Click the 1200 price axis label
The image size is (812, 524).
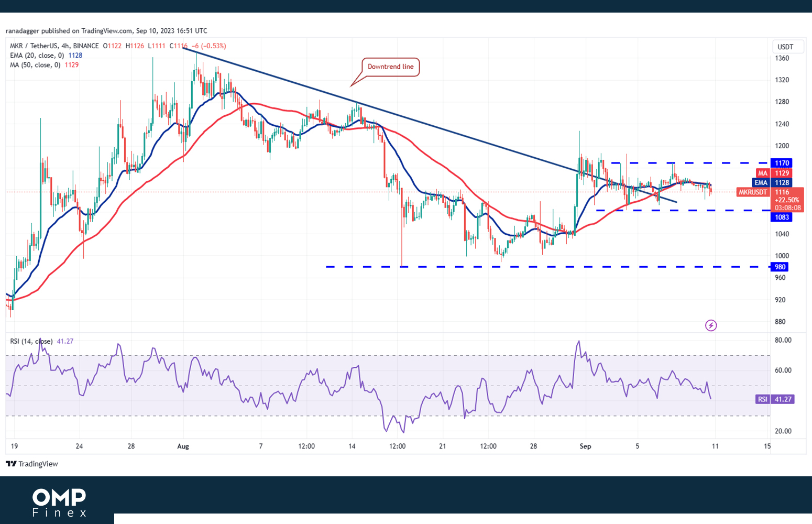782,146
